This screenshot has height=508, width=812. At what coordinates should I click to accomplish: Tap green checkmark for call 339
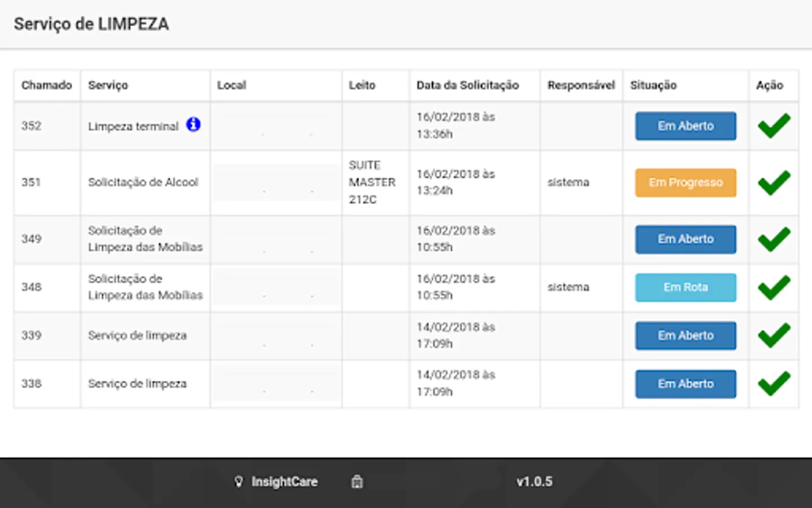tap(774, 335)
